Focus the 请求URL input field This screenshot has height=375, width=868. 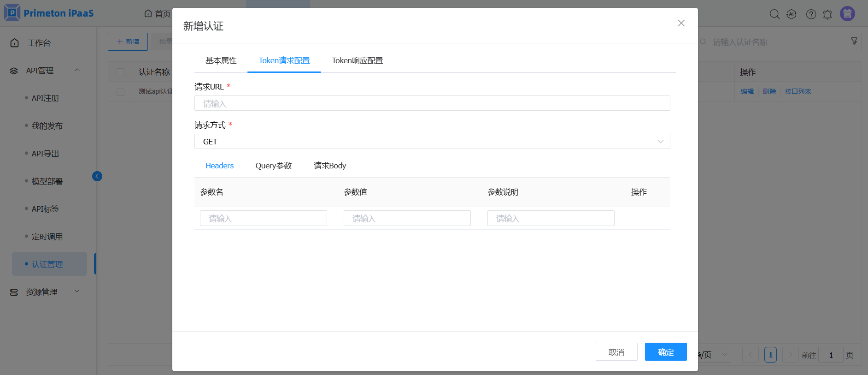click(x=432, y=103)
